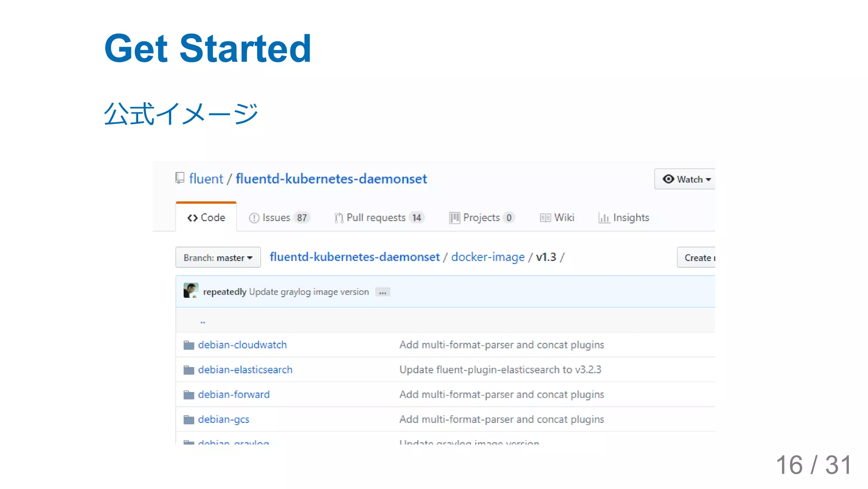Click the eye icon in Watch button
The height and width of the screenshot is (489, 868).
[x=668, y=179]
